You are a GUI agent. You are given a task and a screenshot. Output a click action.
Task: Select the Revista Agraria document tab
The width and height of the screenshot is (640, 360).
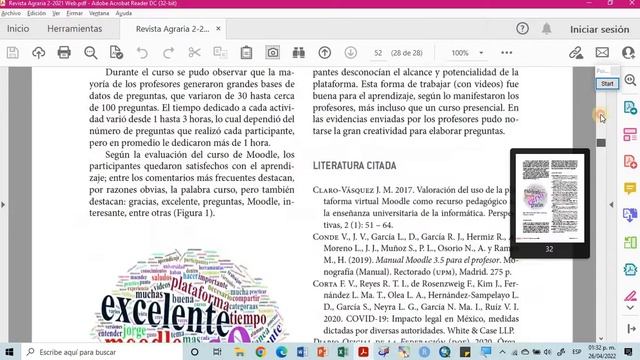tap(172, 29)
